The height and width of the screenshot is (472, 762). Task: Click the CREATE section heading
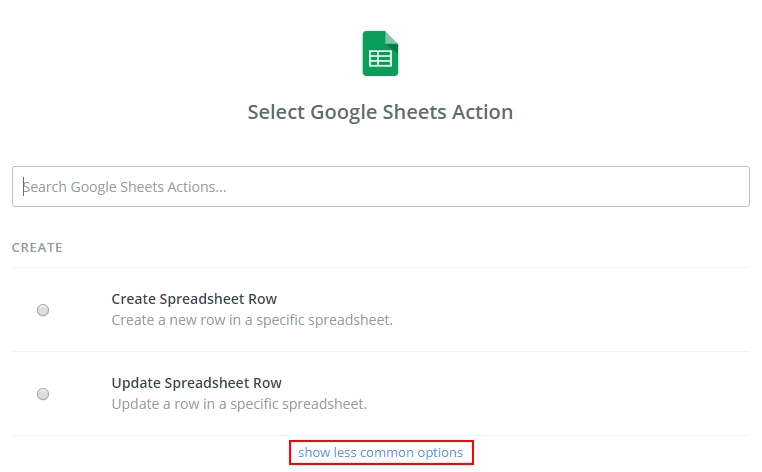[37, 247]
